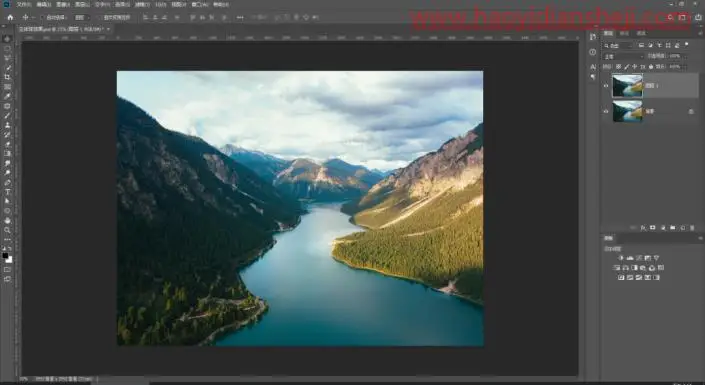Select the top layer thumbnail
This screenshot has height=385, width=705.
pyautogui.click(x=627, y=85)
